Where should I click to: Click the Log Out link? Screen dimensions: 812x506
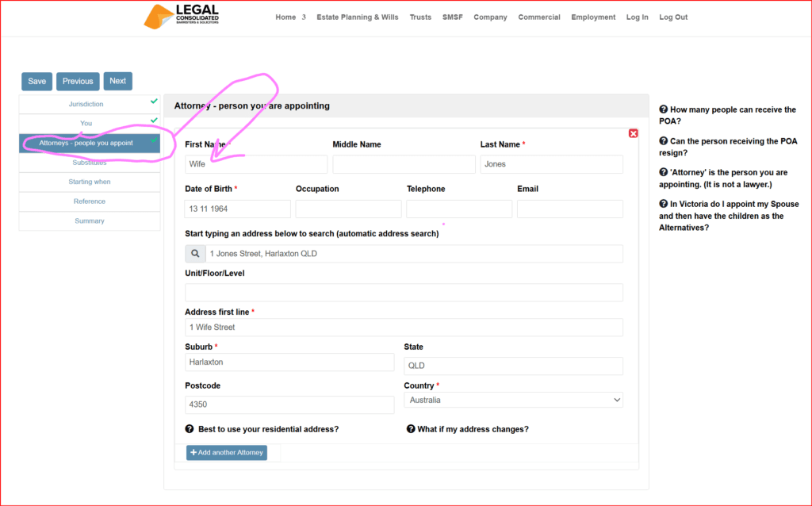tap(673, 17)
